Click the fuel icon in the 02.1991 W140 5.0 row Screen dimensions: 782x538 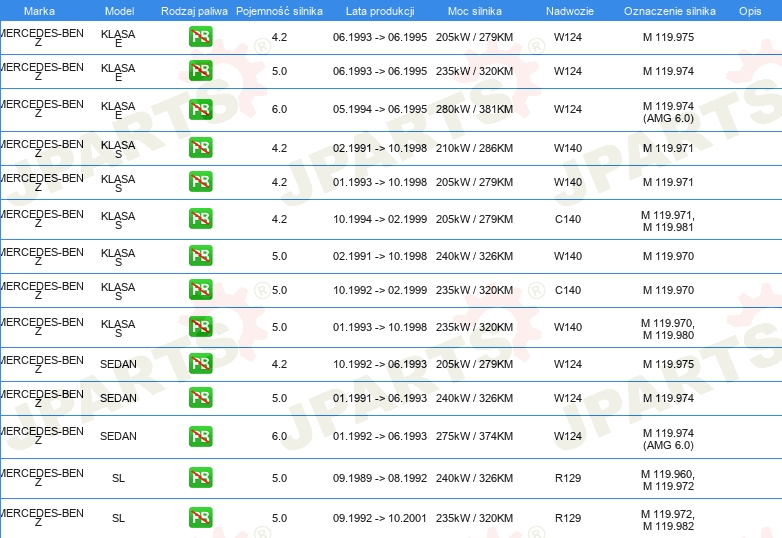point(200,256)
